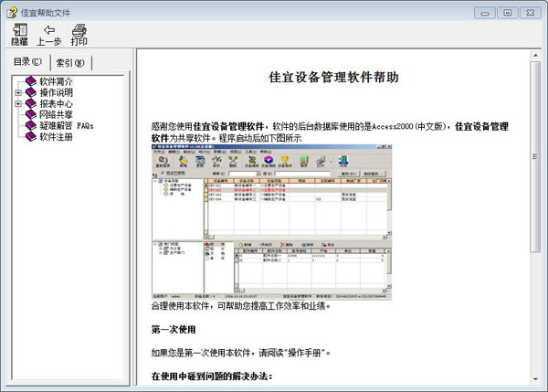Click the help file icon in title bar
Screen dimensions: 548x392
[x=12, y=13]
